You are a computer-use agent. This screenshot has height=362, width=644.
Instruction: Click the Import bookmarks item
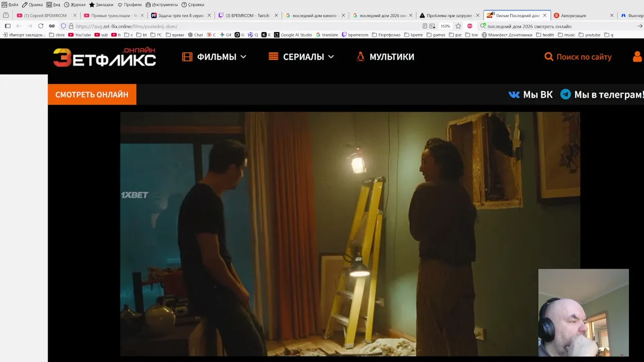24,35
